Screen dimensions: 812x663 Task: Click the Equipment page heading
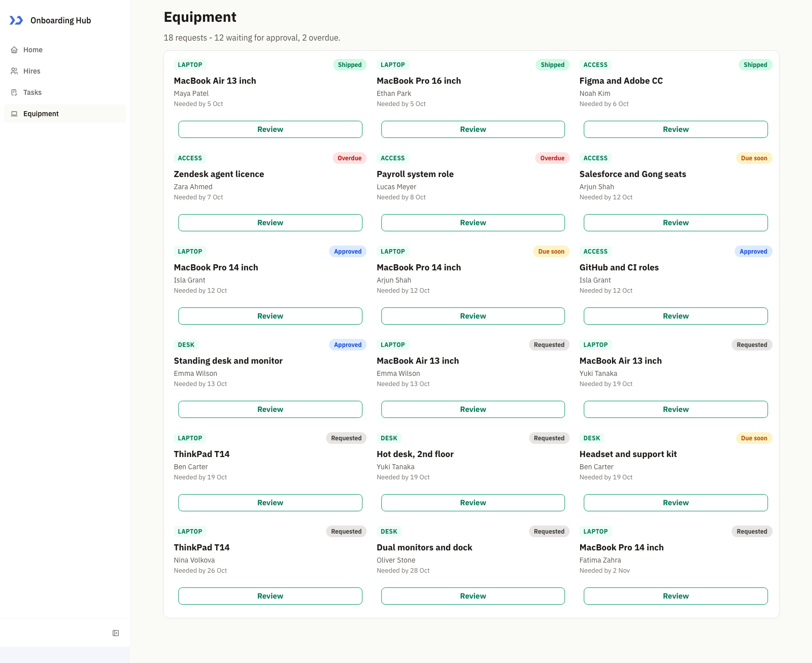200,17
